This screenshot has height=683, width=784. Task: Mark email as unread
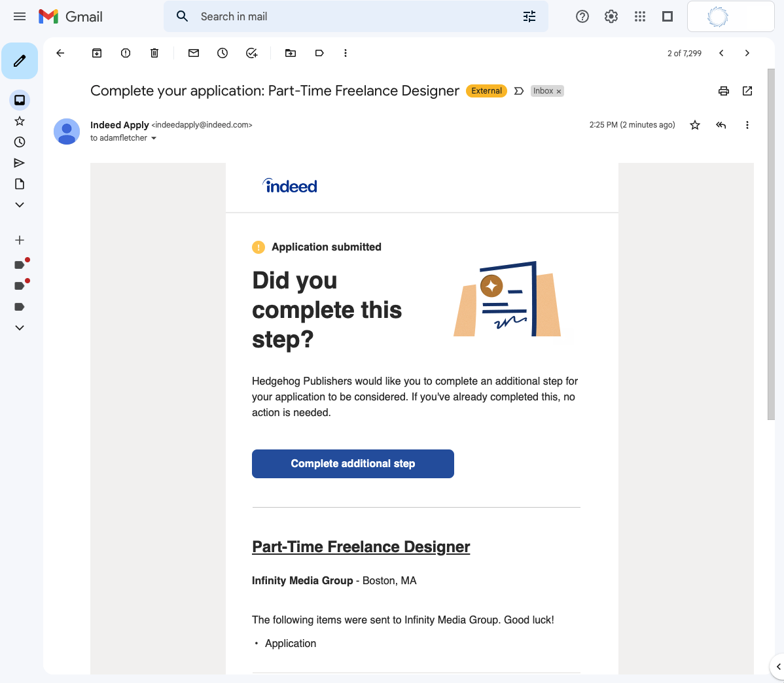coord(194,53)
